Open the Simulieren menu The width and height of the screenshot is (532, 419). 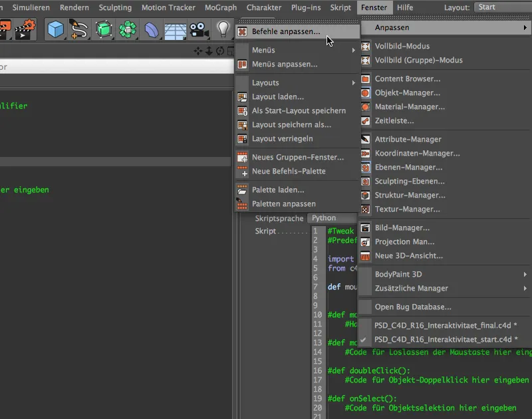31,7
